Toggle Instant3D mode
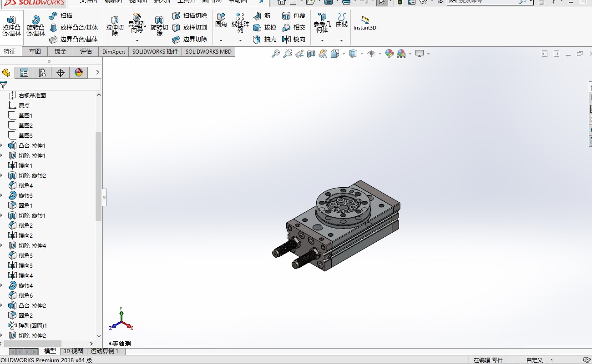Viewport: 592px width, 364px height. coord(365,23)
